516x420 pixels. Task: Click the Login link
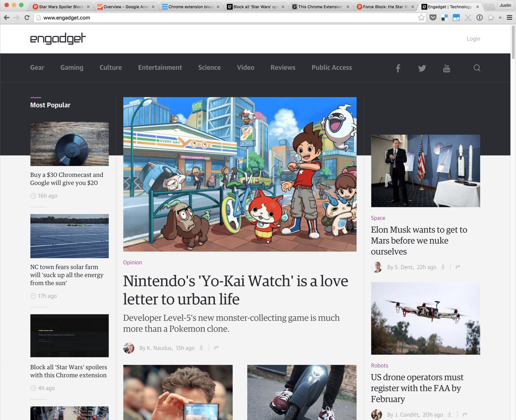tap(473, 39)
